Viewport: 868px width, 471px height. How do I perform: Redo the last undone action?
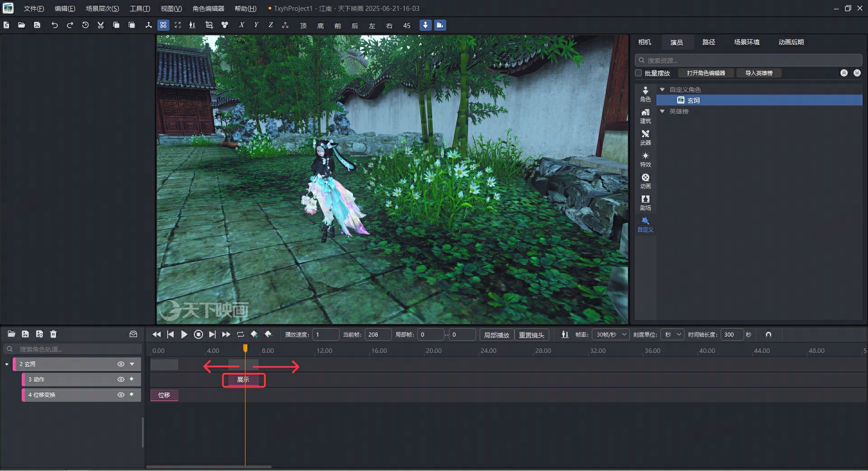point(70,25)
